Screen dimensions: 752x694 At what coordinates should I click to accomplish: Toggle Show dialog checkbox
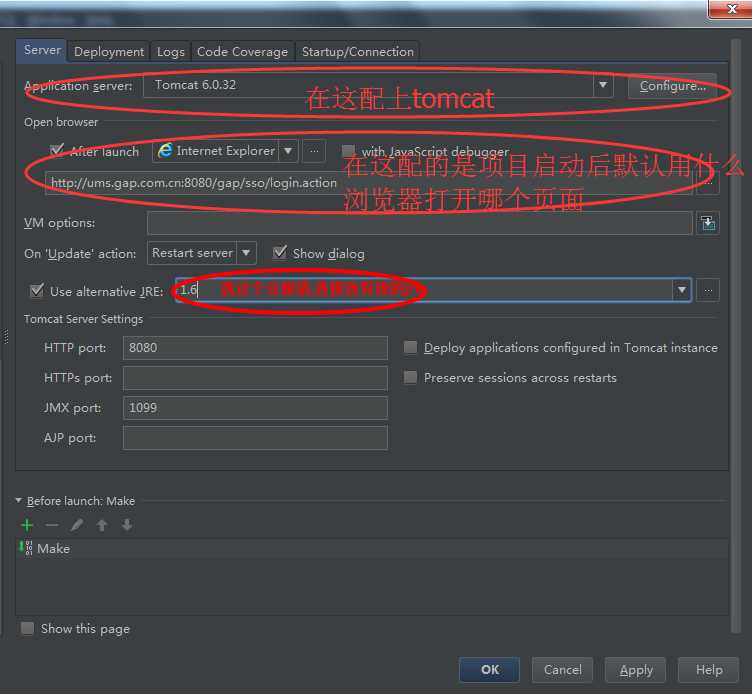pos(280,252)
